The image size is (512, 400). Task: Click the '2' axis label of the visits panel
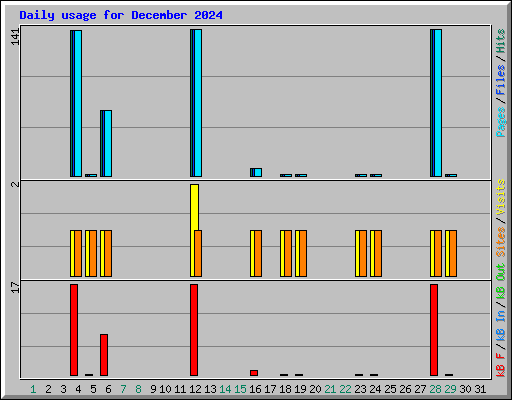pos(15,184)
